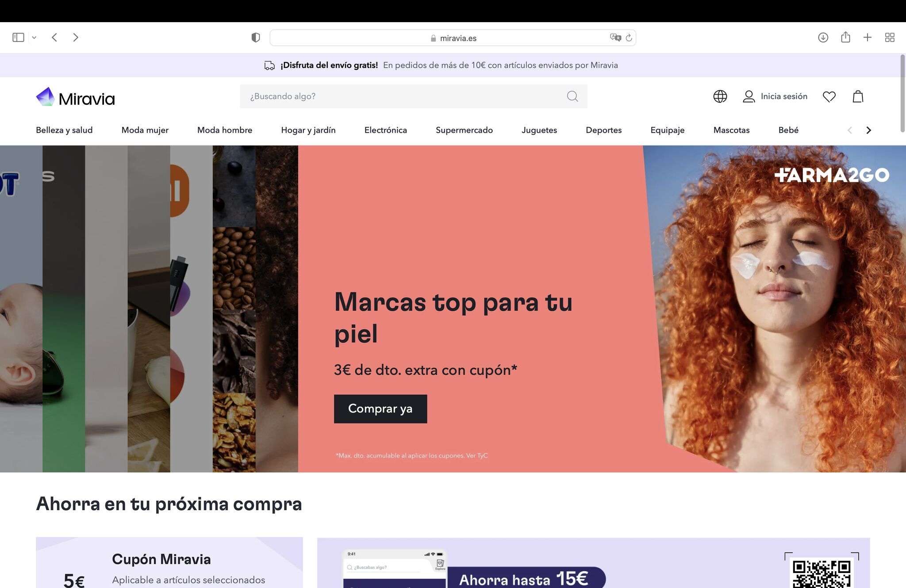Reload the page
Screen dimensions: 906x588
(x=629, y=38)
